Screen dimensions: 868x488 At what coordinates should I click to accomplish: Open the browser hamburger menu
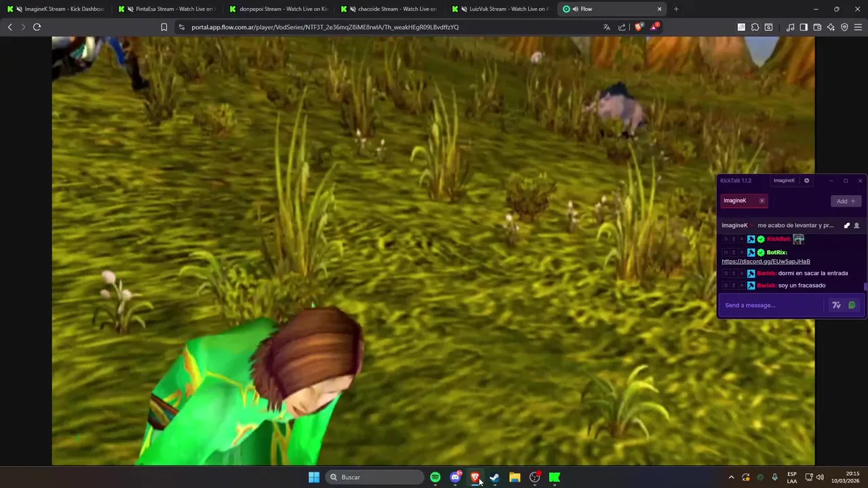click(858, 27)
